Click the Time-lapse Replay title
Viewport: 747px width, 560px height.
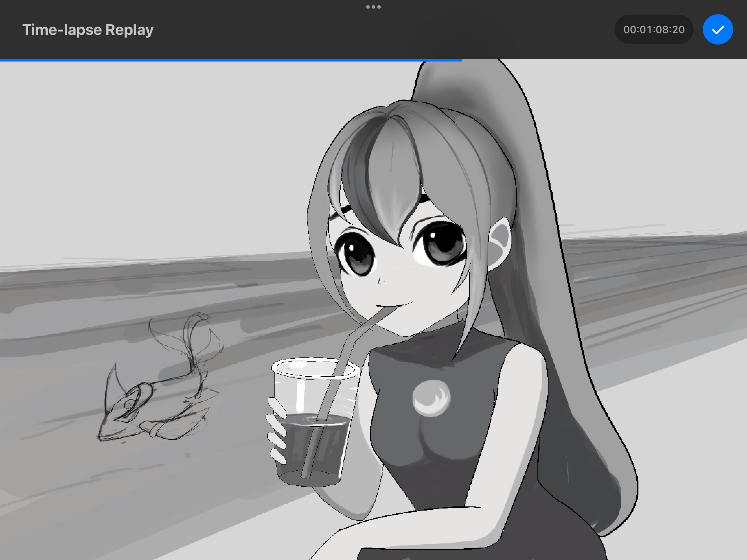88,30
